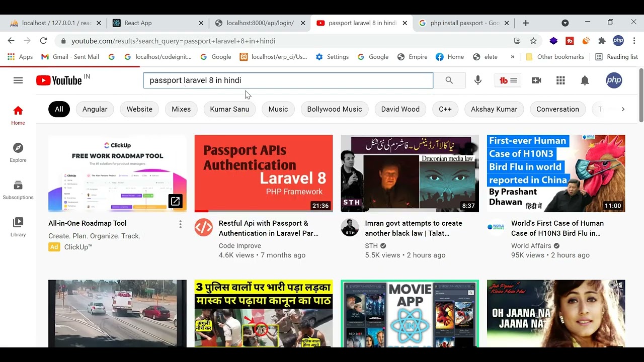The image size is (644, 362).
Task: Open the three-dot menu on the ClickUp ad
Action: [180, 224]
